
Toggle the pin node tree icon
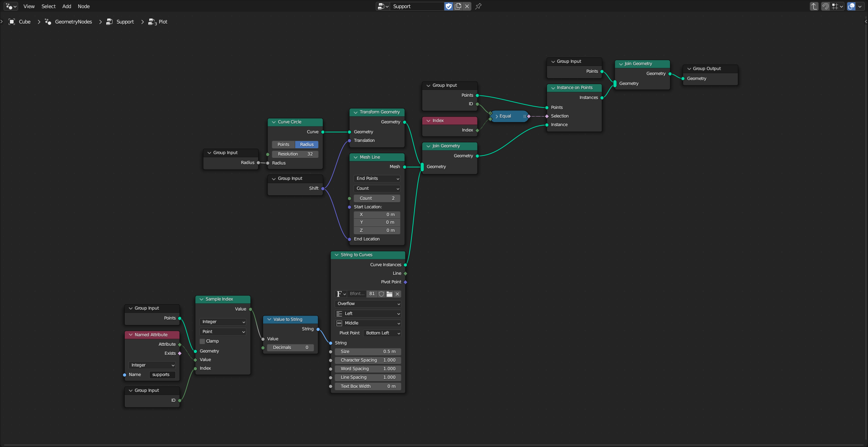tap(478, 6)
